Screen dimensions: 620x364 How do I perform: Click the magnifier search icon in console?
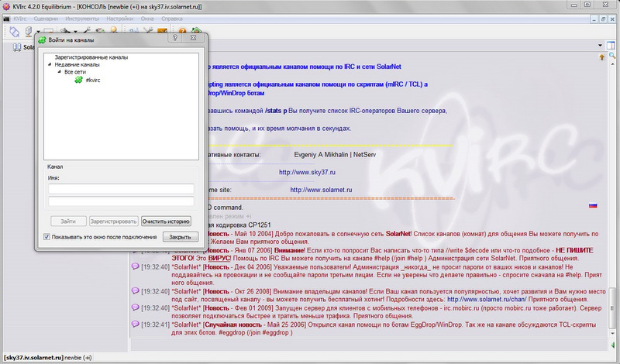click(x=612, y=56)
